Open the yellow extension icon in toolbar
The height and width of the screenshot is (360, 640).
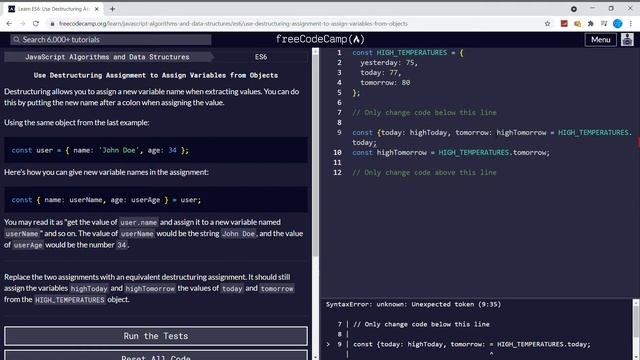tap(577, 24)
